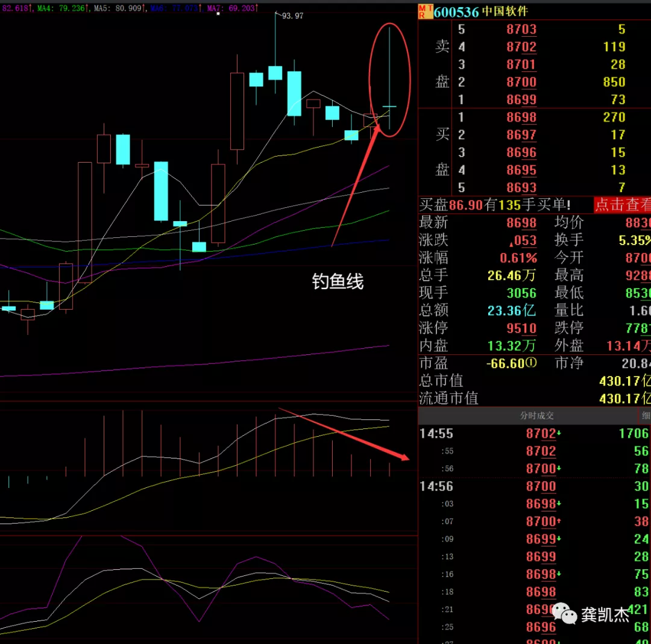This screenshot has width=651, height=644.
Task: Click the MA7: 69.203 indicator label
Action: pos(232,8)
